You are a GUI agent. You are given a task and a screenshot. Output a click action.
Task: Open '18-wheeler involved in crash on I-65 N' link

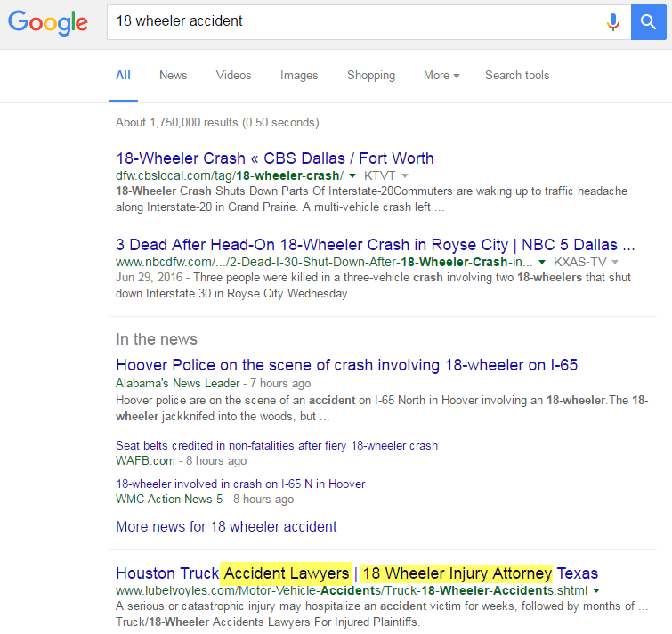[240, 484]
